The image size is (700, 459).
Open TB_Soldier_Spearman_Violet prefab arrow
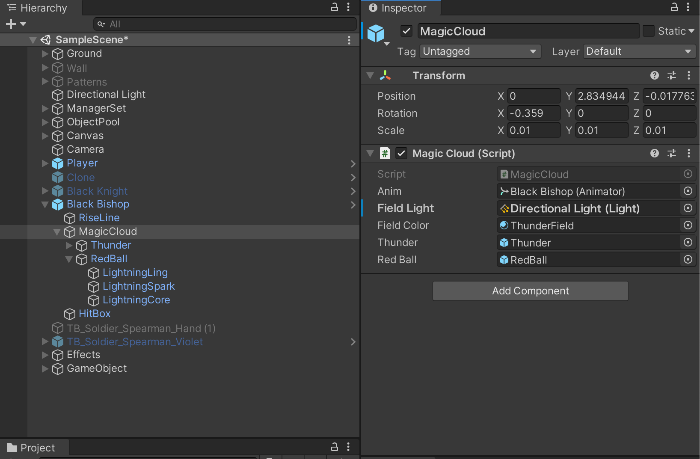tap(353, 342)
